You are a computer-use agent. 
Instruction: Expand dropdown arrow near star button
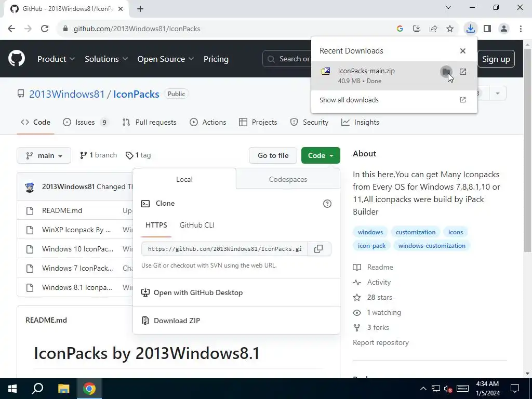point(498,94)
